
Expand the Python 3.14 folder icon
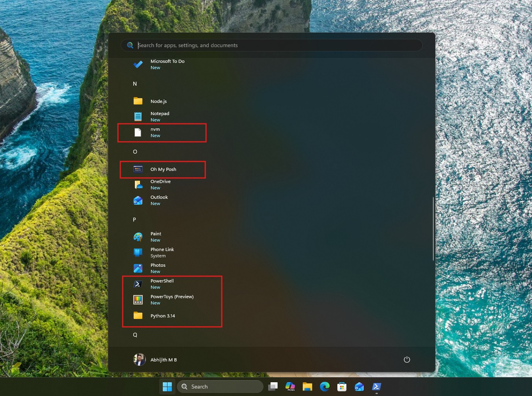click(x=138, y=315)
